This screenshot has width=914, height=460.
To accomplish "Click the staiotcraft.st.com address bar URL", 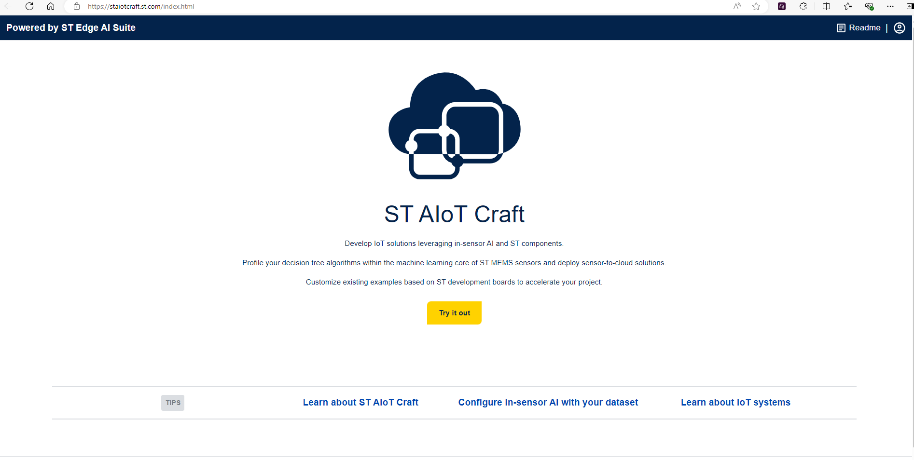I will (140, 7).
